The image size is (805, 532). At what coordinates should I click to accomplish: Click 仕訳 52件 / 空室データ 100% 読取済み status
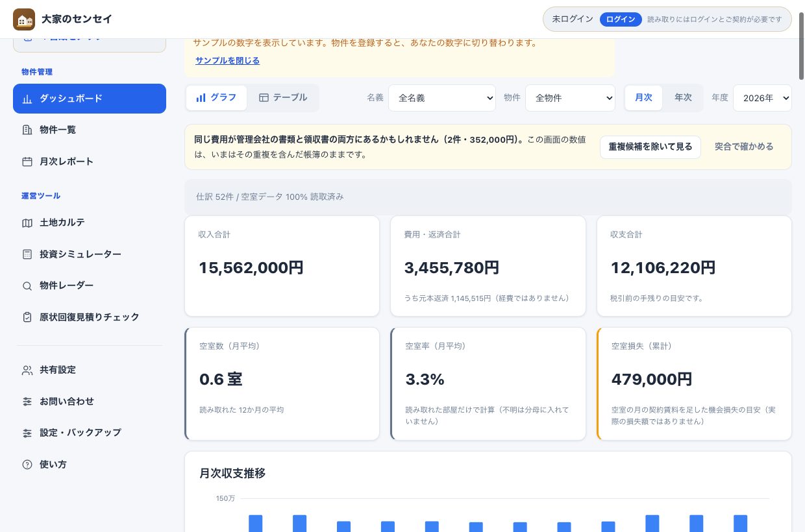click(x=270, y=197)
